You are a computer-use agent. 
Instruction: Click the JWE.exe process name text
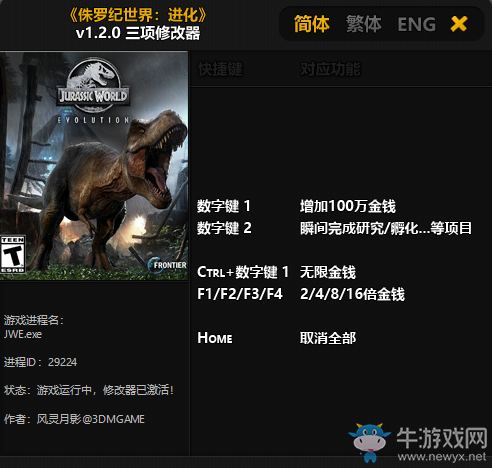[x=23, y=334]
